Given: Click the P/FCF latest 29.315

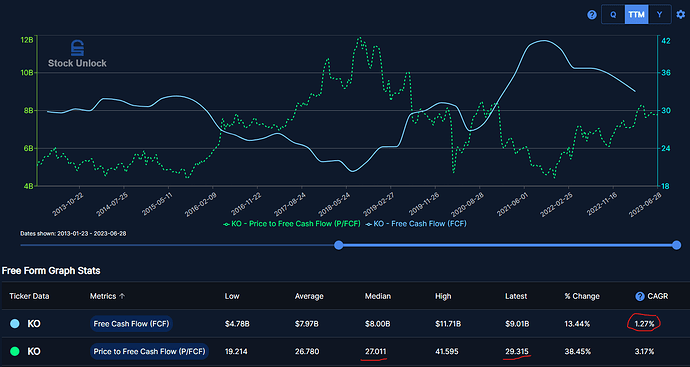Looking at the screenshot, I should click(x=517, y=352).
